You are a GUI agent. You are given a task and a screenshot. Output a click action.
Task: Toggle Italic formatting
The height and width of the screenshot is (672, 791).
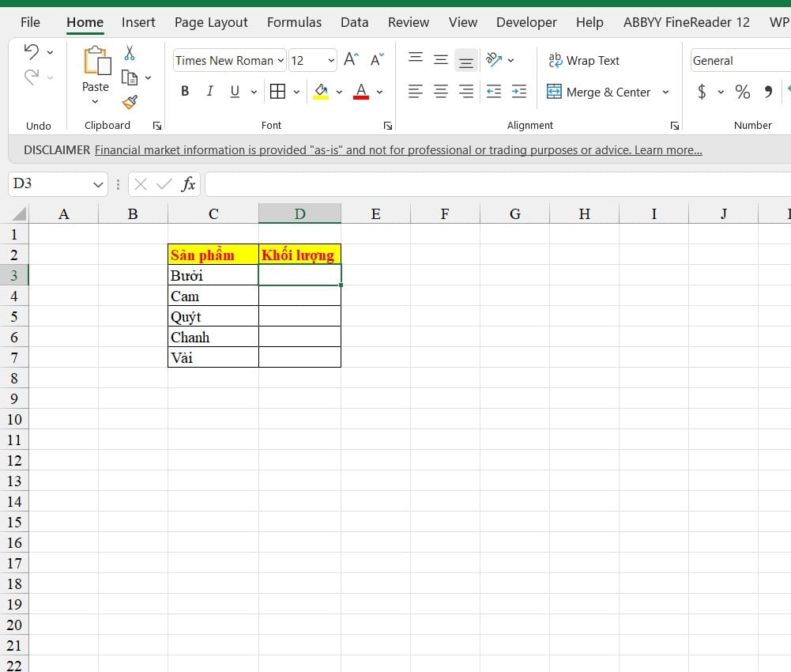click(x=210, y=92)
